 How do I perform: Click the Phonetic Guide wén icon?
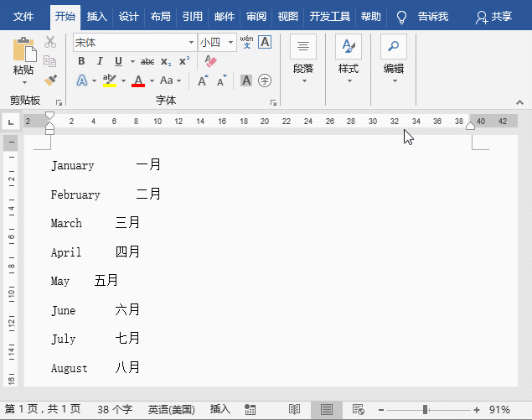(x=246, y=42)
